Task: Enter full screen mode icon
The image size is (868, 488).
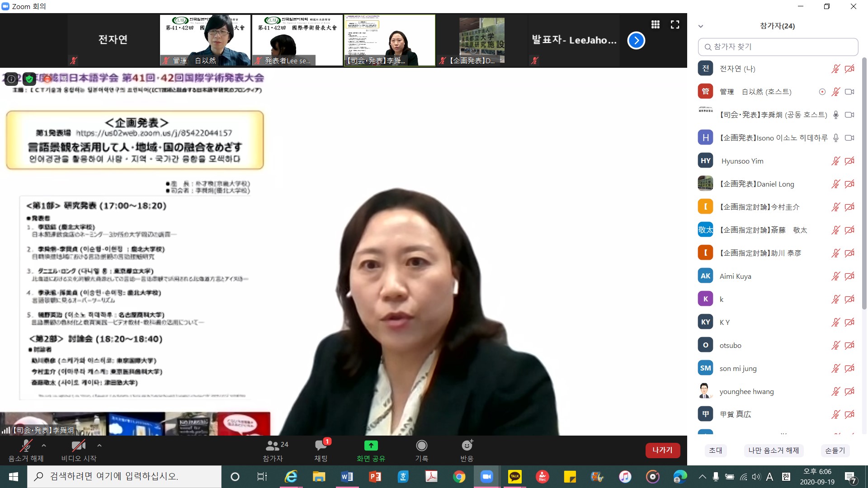Action: coord(675,24)
